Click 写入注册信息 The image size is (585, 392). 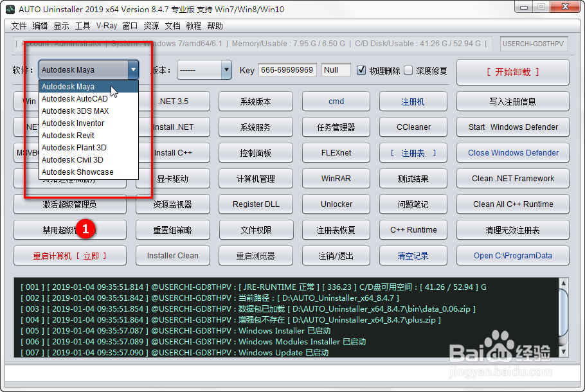pos(512,102)
